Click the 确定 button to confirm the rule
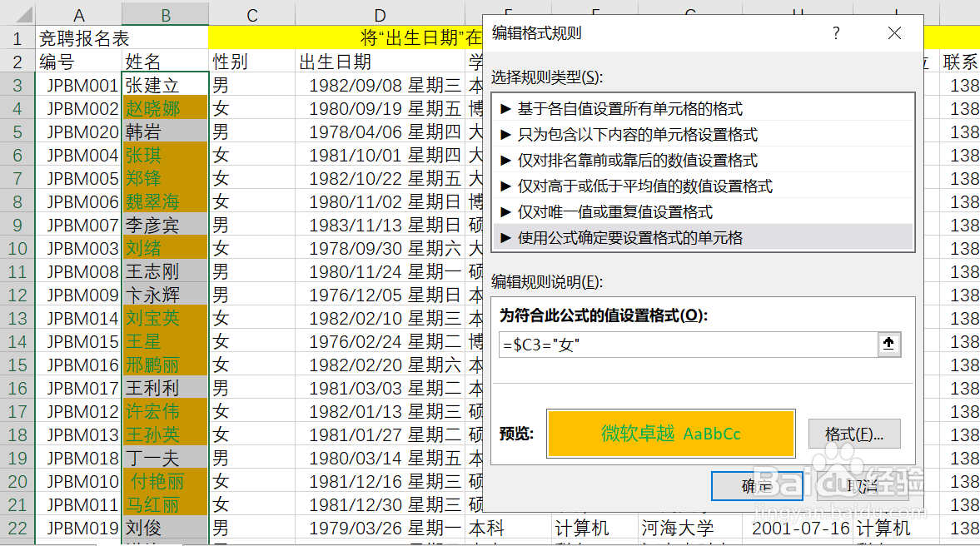The height and width of the screenshot is (546, 980). (756, 486)
